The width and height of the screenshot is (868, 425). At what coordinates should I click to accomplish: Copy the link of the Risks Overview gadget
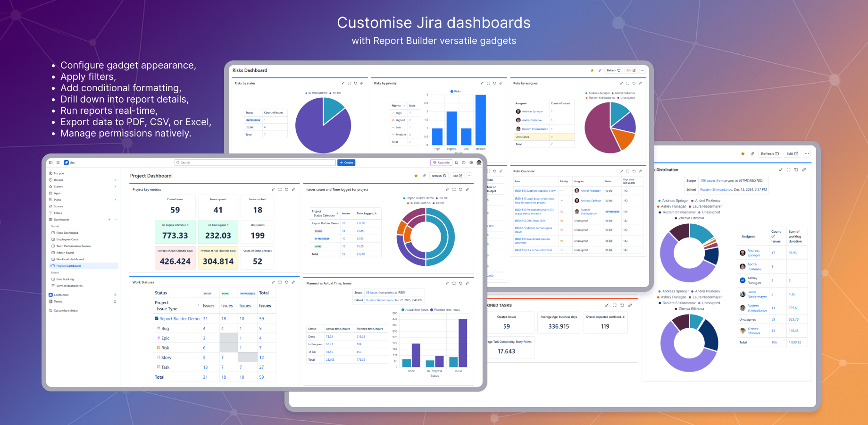(x=640, y=171)
